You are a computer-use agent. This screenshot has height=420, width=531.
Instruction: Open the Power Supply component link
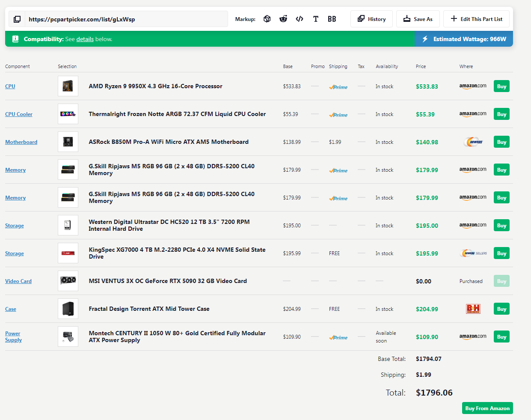pos(13,337)
